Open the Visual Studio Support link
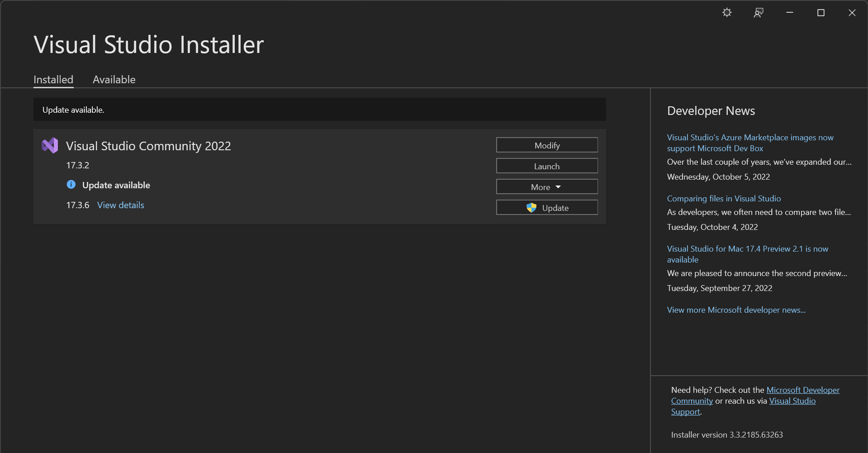Viewport: 868px width, 453px height. coord(744,406)
